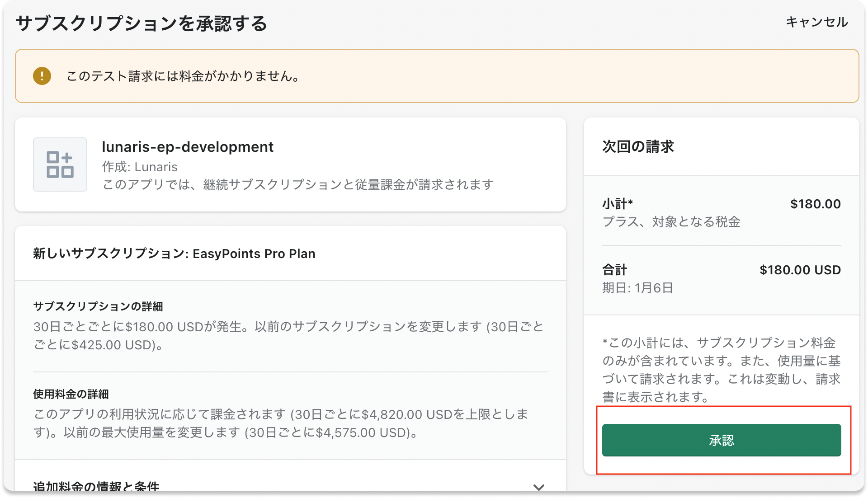Approve the subscription with the 承認 button

pos(722,440)
